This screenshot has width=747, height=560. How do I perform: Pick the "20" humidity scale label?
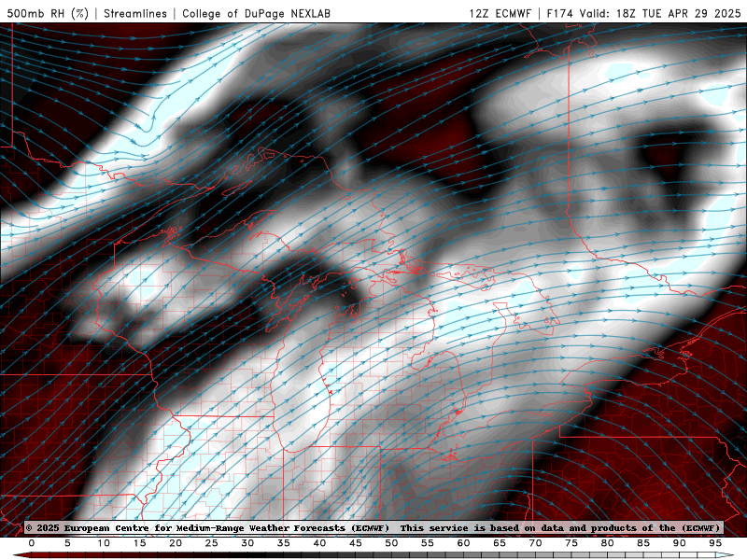pos(176,543)
